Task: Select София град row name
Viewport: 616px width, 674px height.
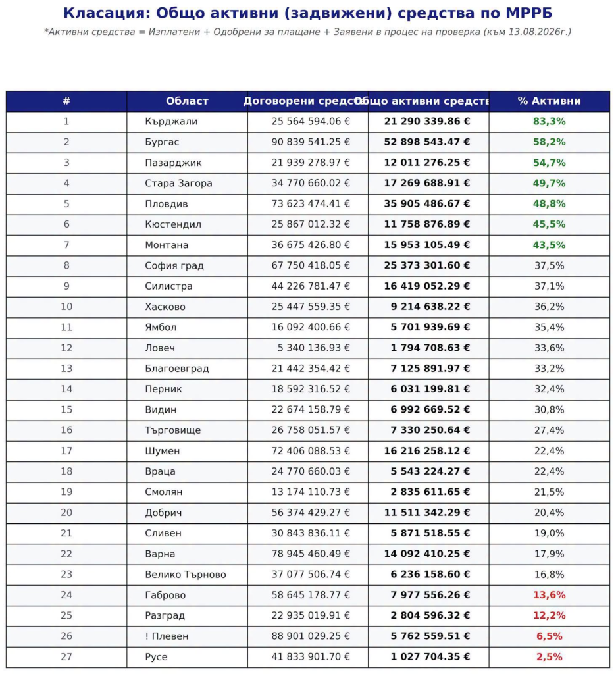Action: 174,266
